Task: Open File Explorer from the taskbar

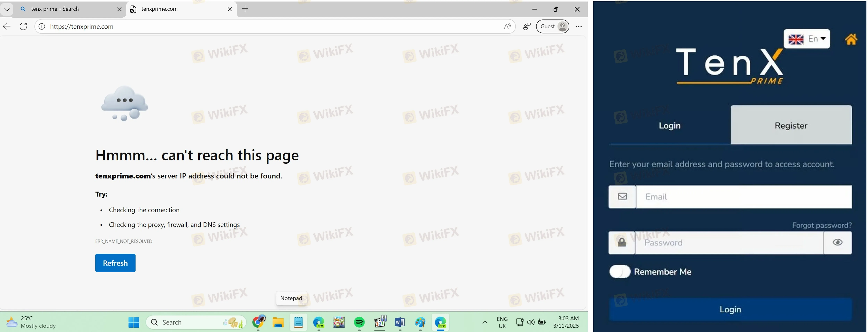Action: (x=278, y=322)
